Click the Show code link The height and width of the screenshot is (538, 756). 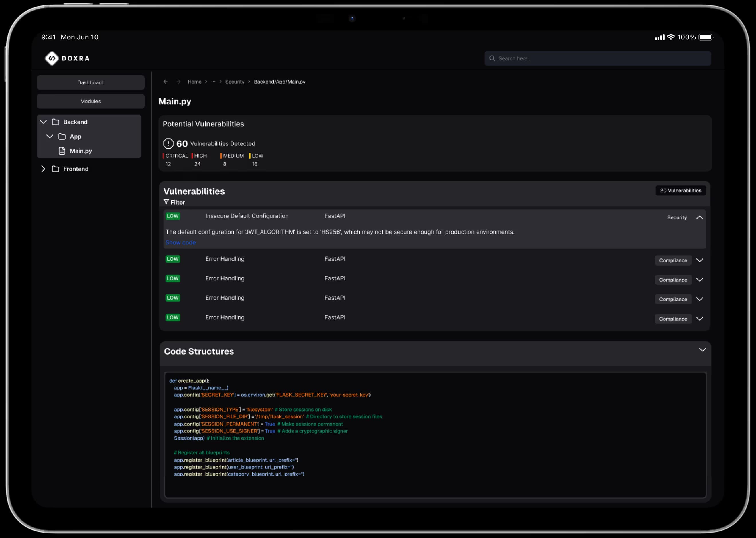[180, 242]
